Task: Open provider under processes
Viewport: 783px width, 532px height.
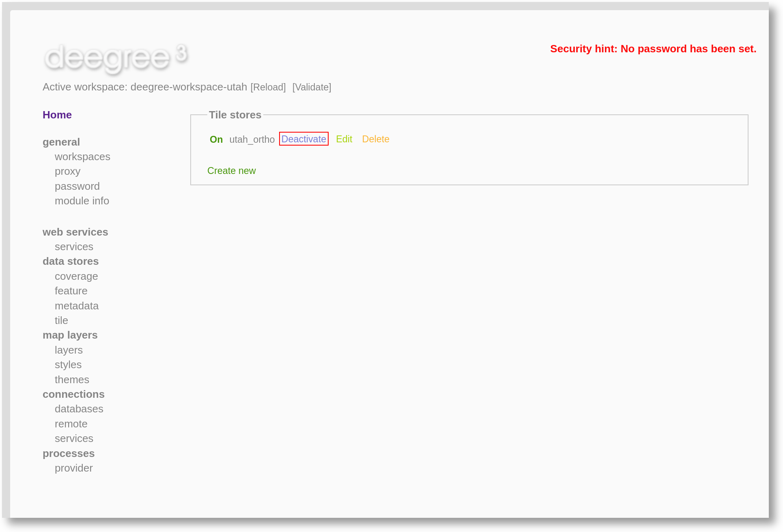Action: click(74, 468)
